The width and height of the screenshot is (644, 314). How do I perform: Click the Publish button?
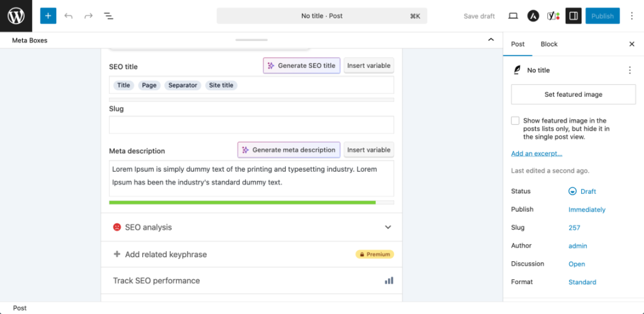coord(602,16)
